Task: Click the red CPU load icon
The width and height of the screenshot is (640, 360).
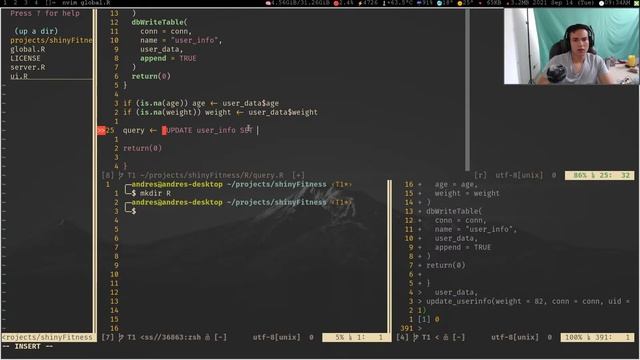Action: [x=336, y=3]
